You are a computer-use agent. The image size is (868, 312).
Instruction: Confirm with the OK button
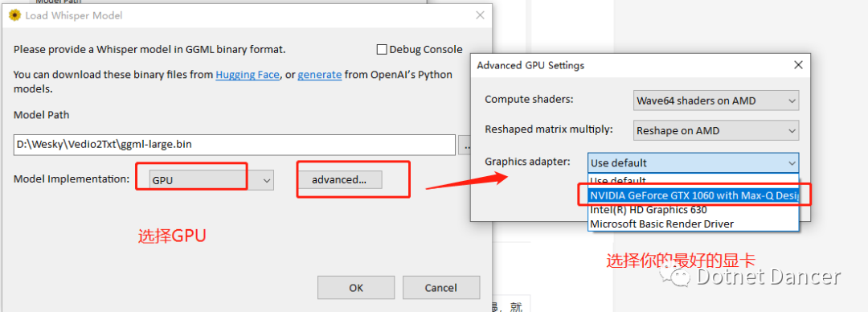click(356, 288)
